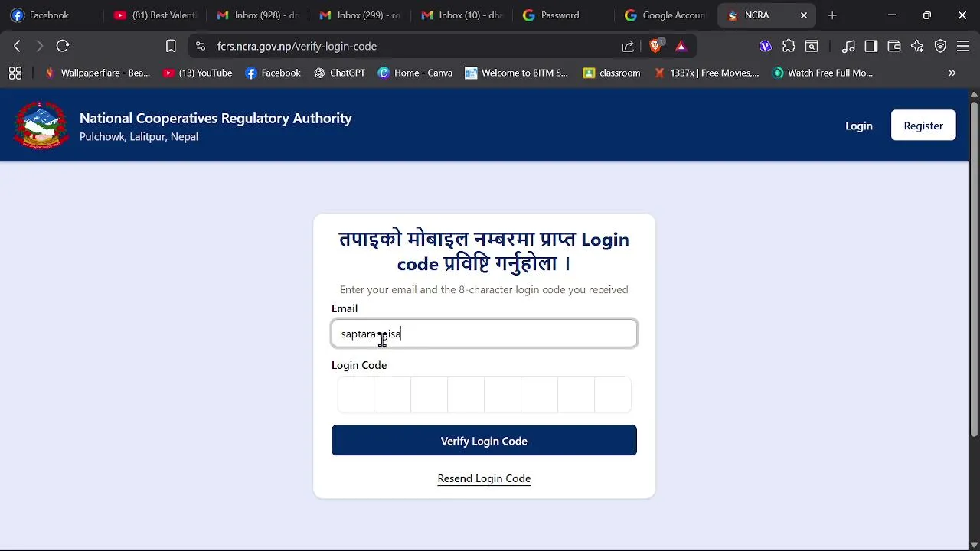Click the Resend Login Code link

click(x=484, y=478)
